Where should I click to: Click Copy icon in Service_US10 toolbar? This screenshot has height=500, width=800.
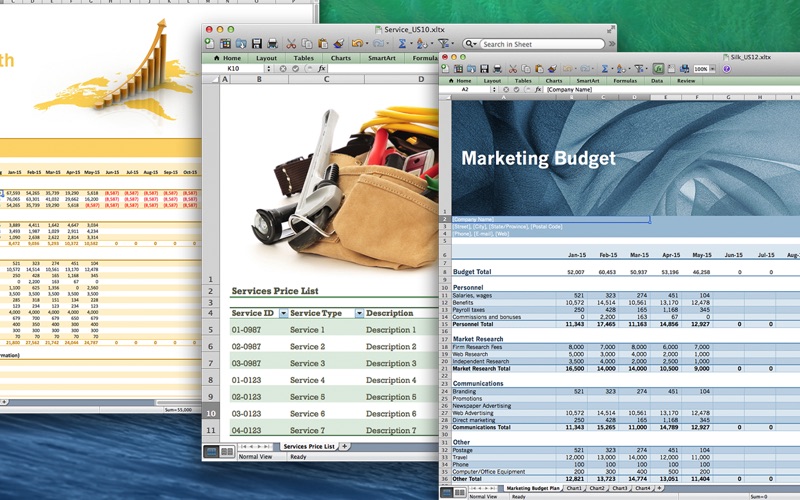(x=307, y=43)
